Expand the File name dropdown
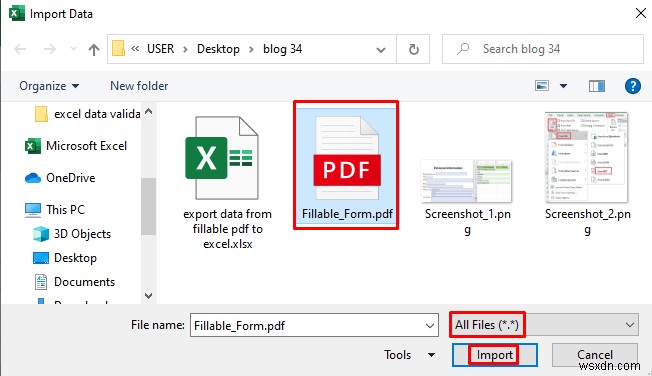 coord(430,326)
